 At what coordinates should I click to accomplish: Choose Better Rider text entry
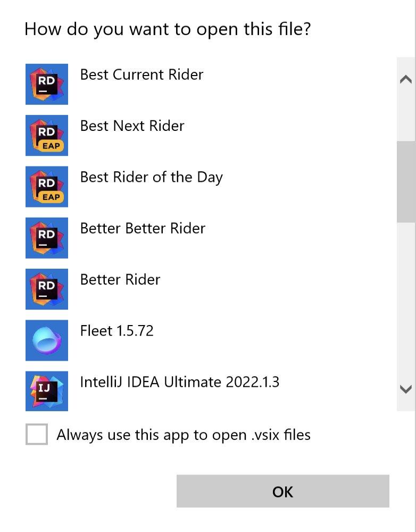(x=120, y=279)
